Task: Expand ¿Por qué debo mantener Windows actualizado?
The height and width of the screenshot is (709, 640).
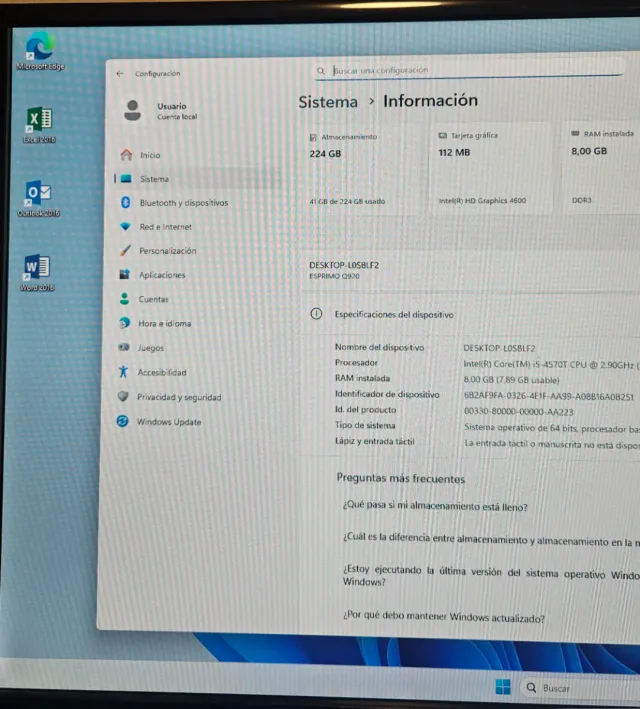Action: [443, 618]
